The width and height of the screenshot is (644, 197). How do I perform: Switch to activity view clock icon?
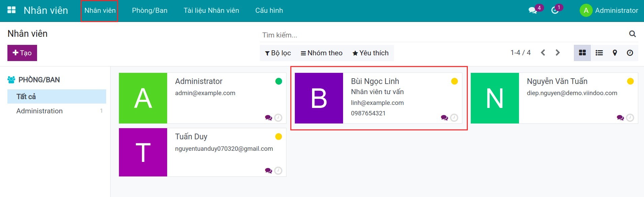630,53
